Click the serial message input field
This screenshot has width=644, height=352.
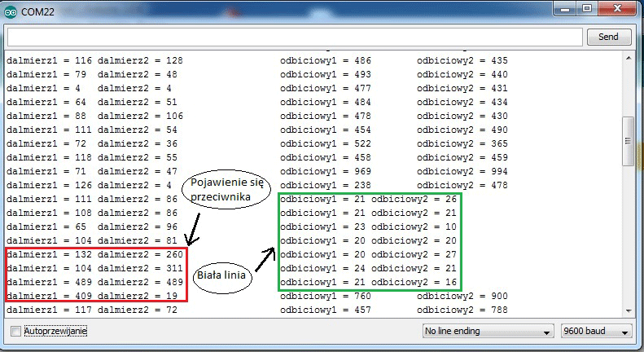(295, 37)
